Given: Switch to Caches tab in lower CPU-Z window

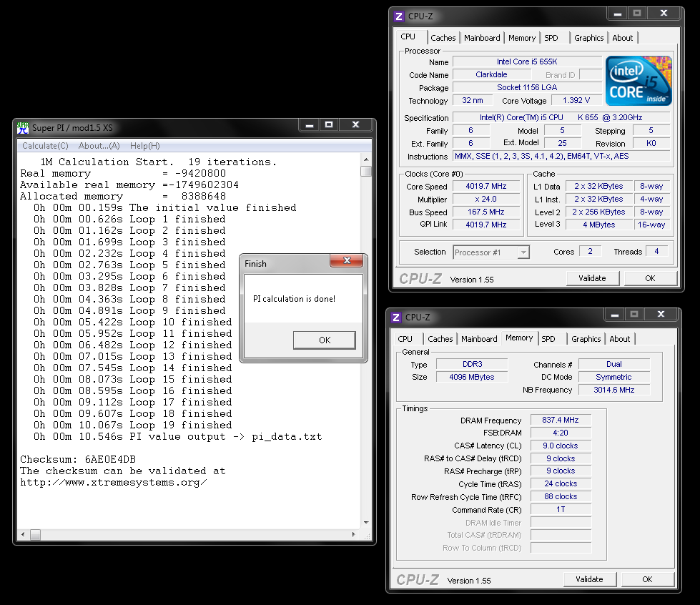Looking at the screenshot, I should pyautogui.click(x=440, y=339).
